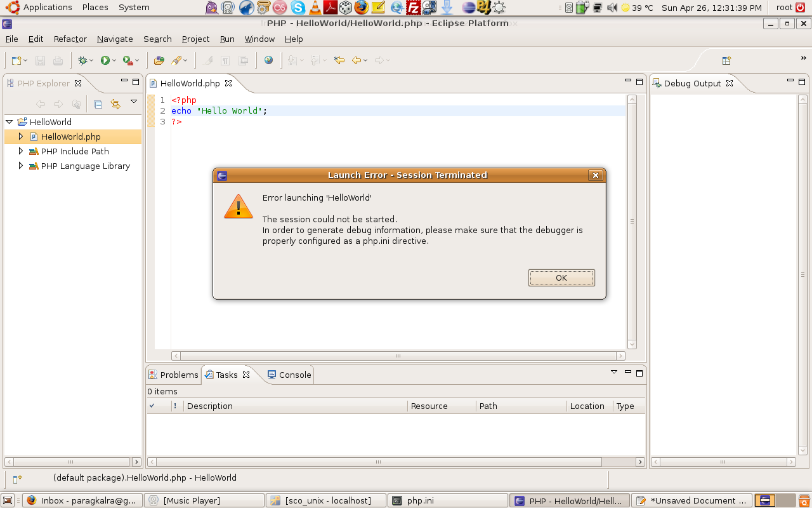The width and height of the screenshot is (812, 508).
Task: Maximize the HelloWorld.php editor area
Action: [639, 82]
